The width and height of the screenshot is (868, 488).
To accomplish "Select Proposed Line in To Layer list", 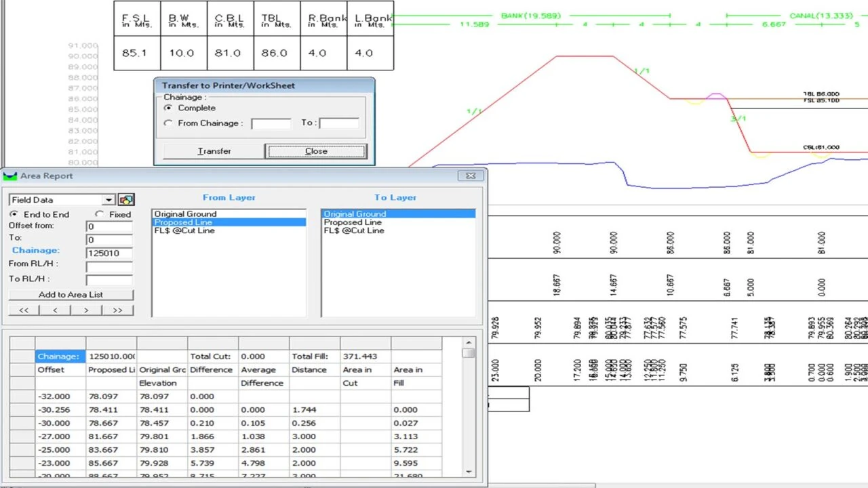I will [398, 222].
